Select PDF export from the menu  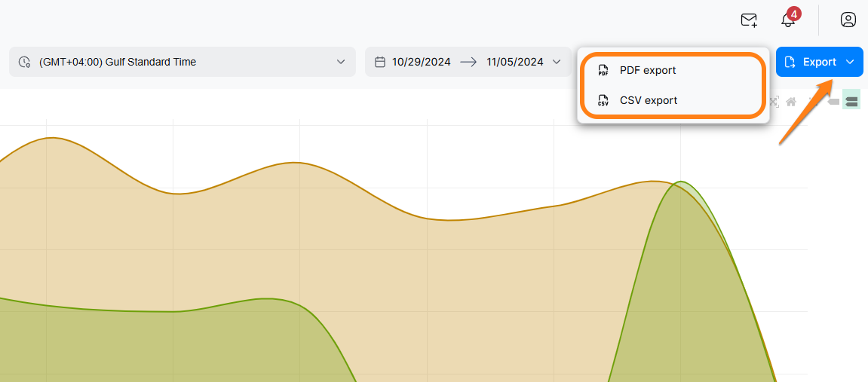pyautogui.click(x=648, y=71)
